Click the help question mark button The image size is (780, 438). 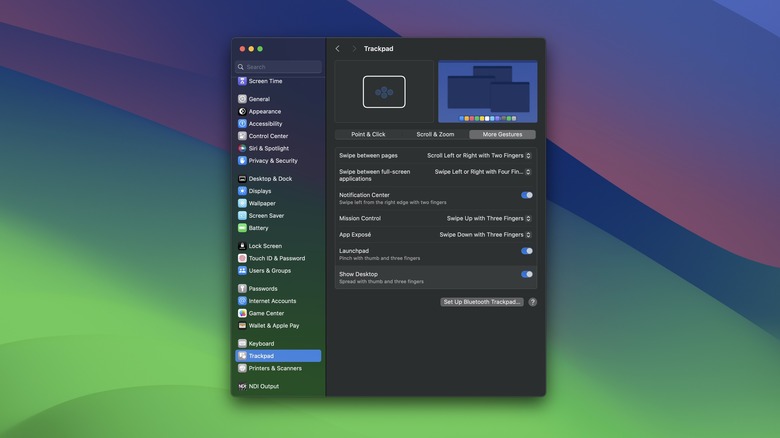point(532,302)
